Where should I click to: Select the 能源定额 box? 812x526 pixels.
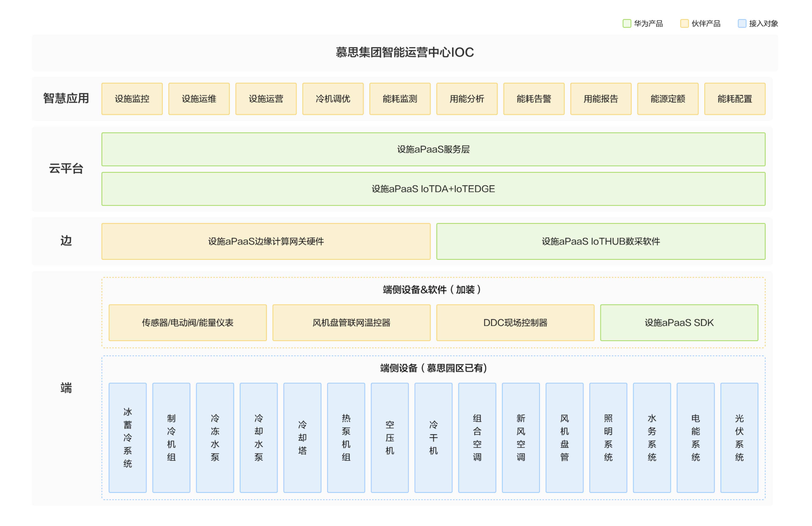pos(668,99)
